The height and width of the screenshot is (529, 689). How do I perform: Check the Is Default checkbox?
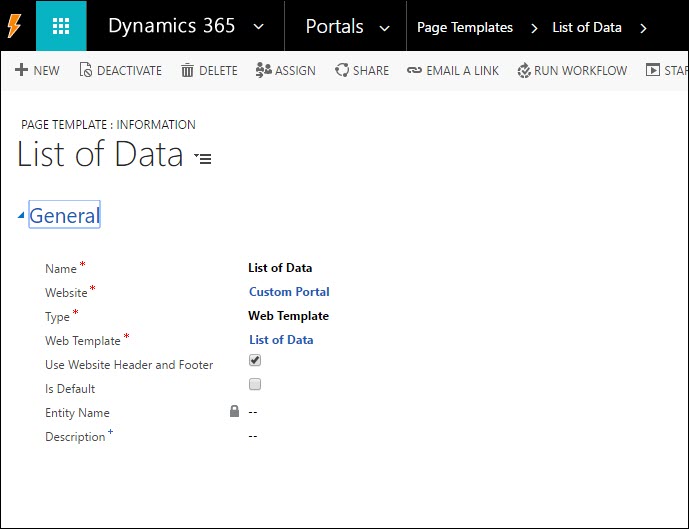pyautogui.click(x=255, y=384)
